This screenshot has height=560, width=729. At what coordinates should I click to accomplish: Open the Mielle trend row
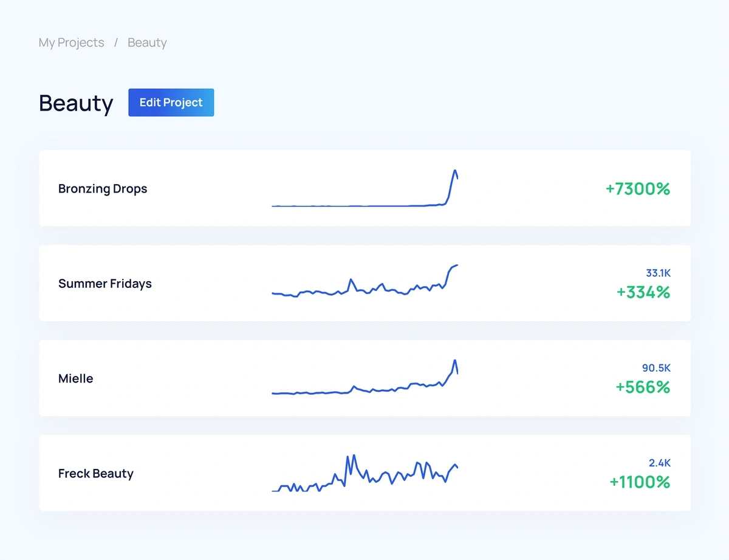[364, 378]
